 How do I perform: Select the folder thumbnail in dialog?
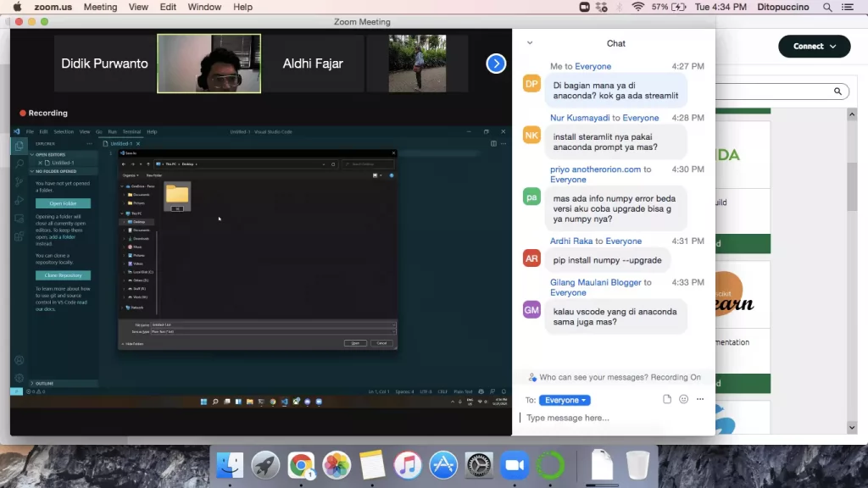click(x=177, y=197)
